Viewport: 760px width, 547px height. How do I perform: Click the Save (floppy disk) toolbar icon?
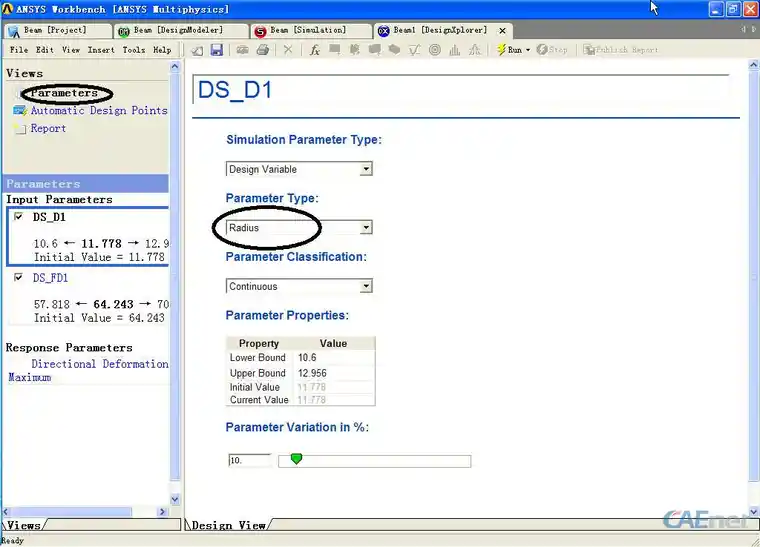coord(217,50)
